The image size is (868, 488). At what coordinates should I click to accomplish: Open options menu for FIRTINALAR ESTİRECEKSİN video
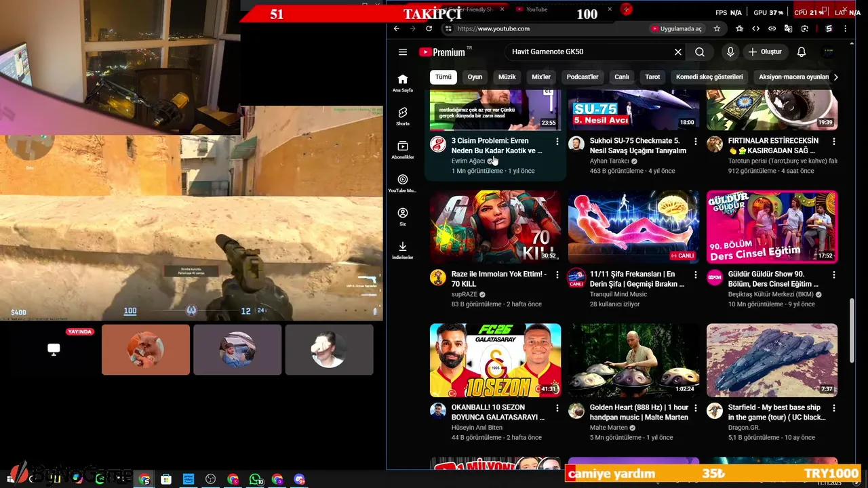pyautogui.click(x=834, y=142)
